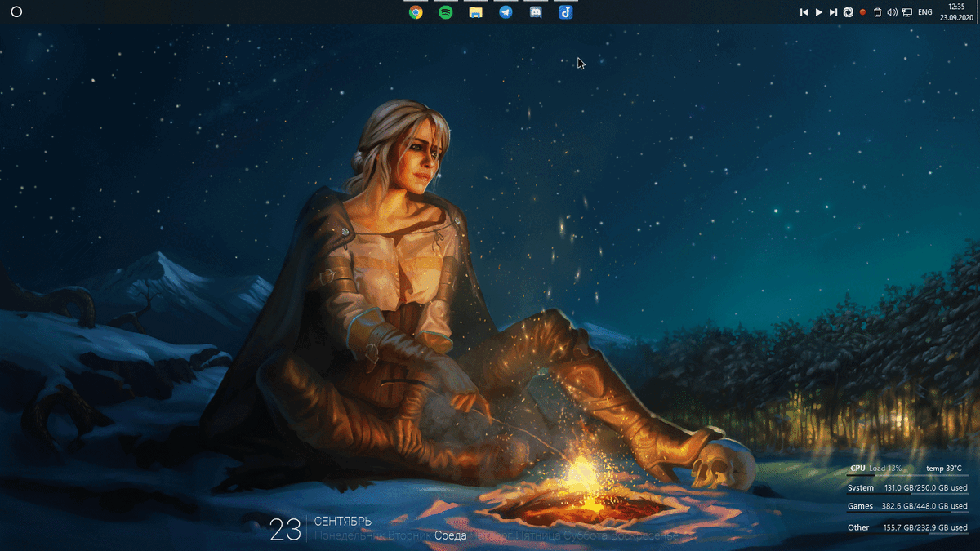This screenshot has width=980, height=551.
Task: Click the highlighted Среда weekday
Action: tap(450, 536)
